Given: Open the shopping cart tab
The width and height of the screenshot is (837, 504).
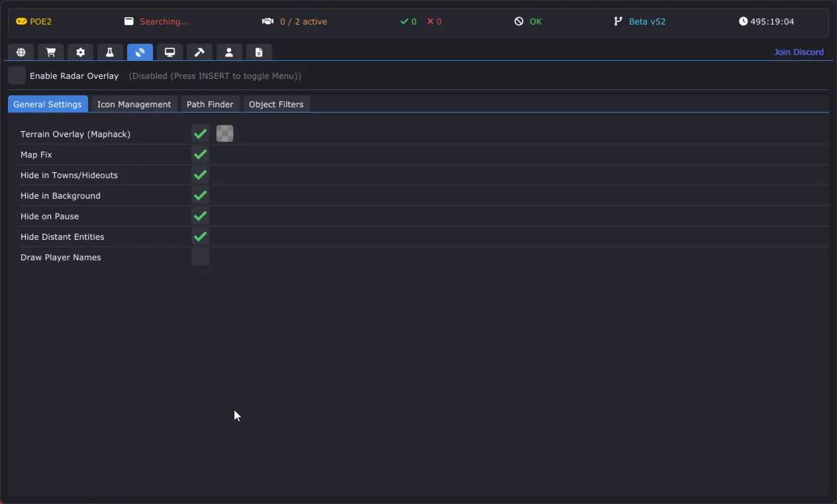Looking at the screenshot, I should coord(51,52).
